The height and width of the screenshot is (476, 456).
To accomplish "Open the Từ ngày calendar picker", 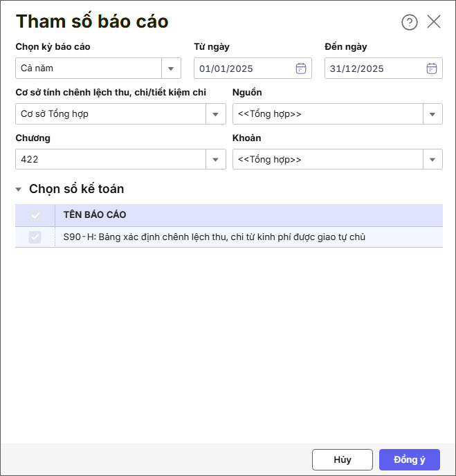I will [x=301, y=68].
